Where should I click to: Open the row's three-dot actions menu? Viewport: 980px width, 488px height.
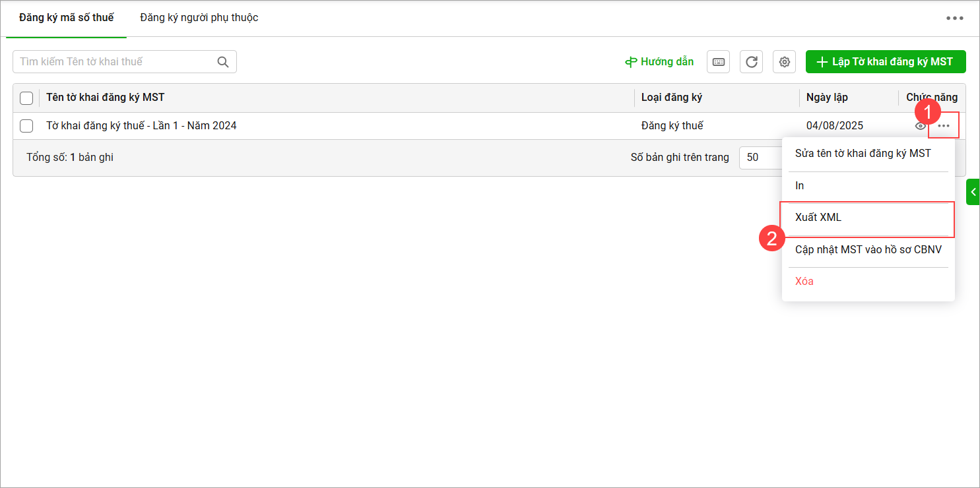coord(944,126)
